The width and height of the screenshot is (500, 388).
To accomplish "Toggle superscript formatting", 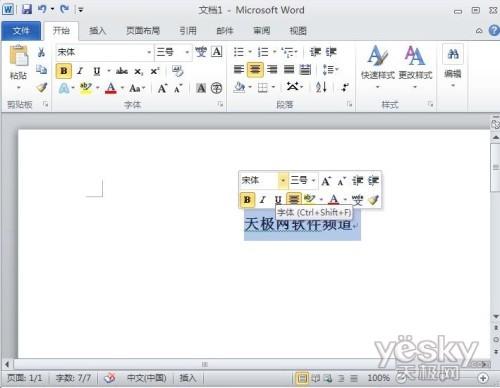I will (155, 71).
